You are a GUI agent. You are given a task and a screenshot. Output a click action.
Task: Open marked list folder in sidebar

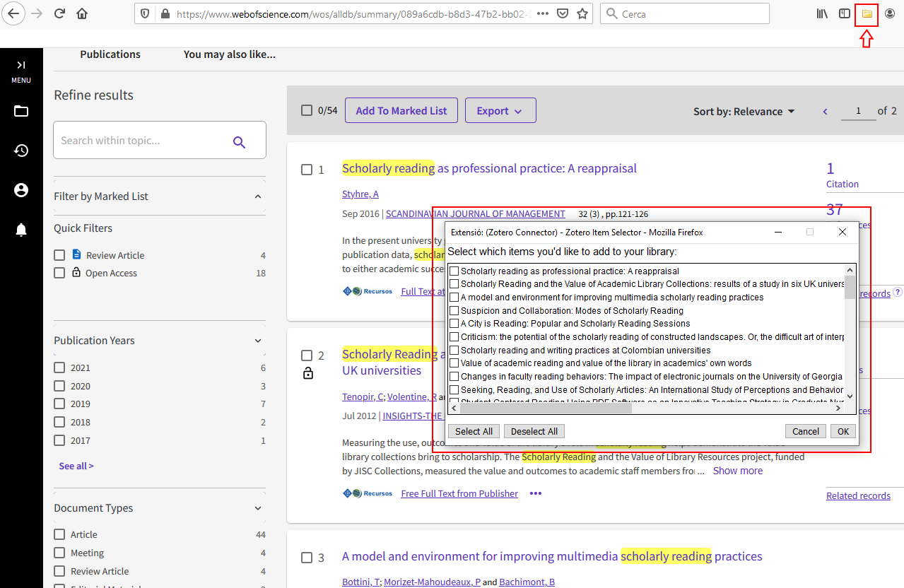click(x=21, y=111)
